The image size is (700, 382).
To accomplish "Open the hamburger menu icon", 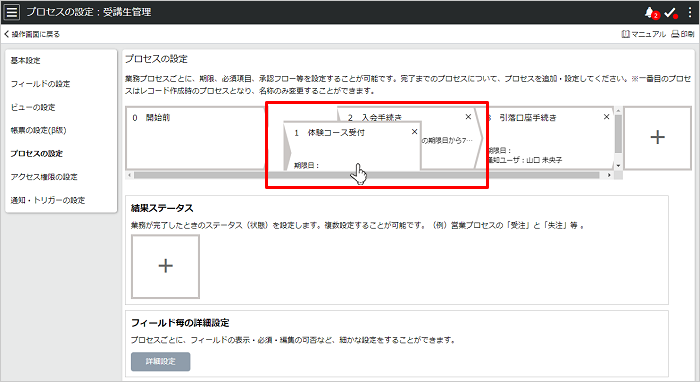I will point(12,12).
